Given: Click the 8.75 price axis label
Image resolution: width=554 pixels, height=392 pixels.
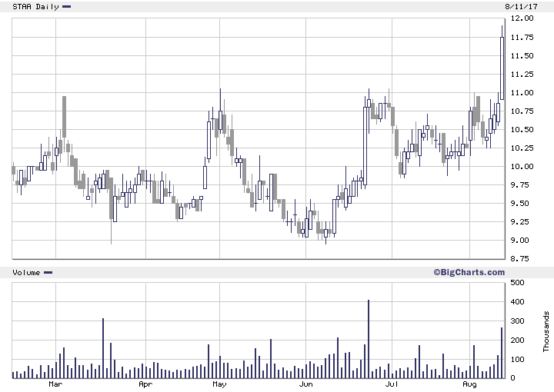Looking at the screenshot, I should [519, 258].
